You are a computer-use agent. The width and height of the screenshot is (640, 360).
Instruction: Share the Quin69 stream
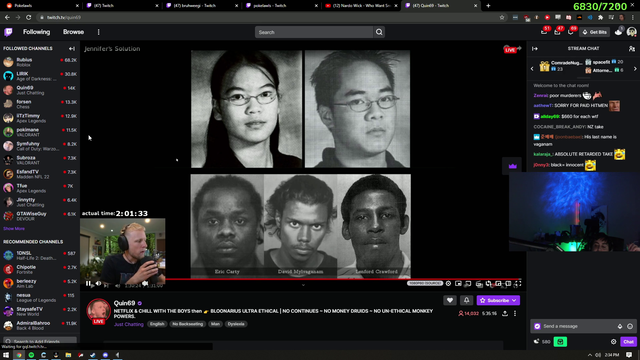click(505, 313)
